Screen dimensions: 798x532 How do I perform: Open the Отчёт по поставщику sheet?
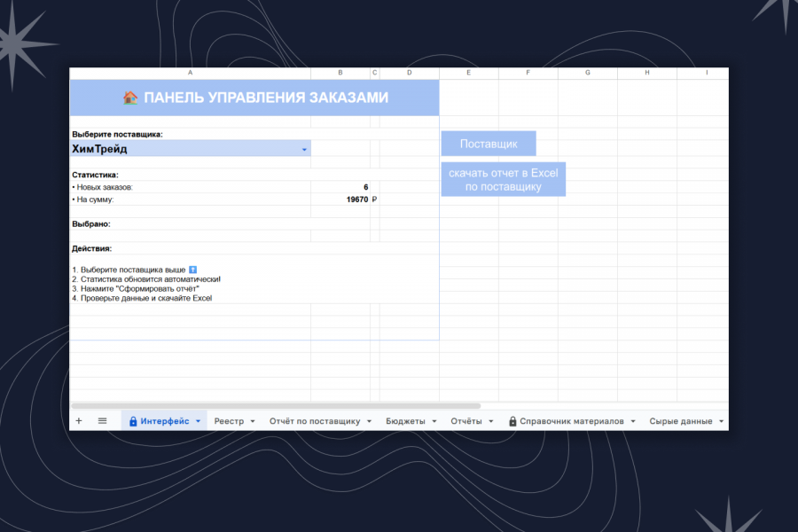315,421
